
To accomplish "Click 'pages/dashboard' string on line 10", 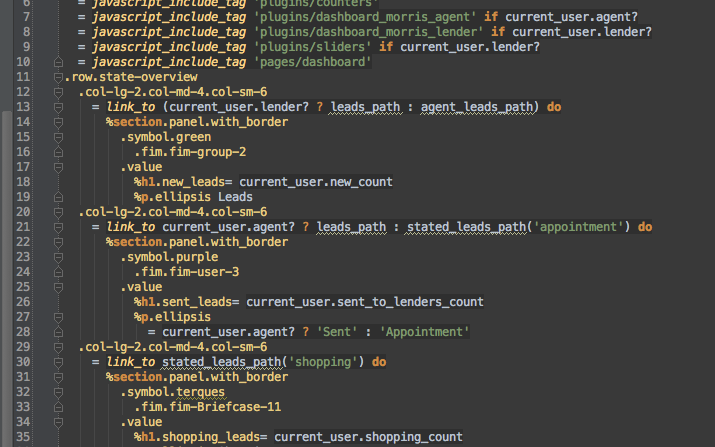I will [x=312, y=62].
